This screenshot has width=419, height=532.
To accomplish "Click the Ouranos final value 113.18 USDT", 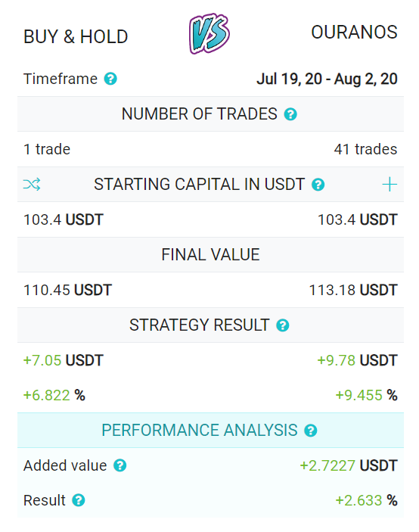I will tap(353, 290).
